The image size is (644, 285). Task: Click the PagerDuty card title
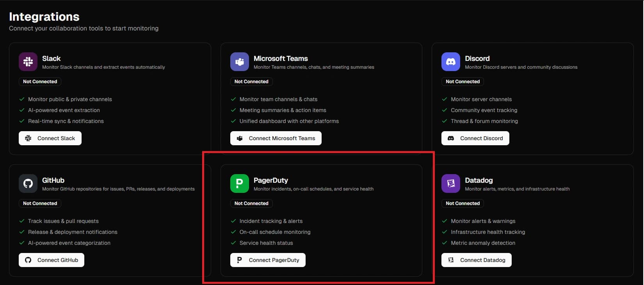271,180
